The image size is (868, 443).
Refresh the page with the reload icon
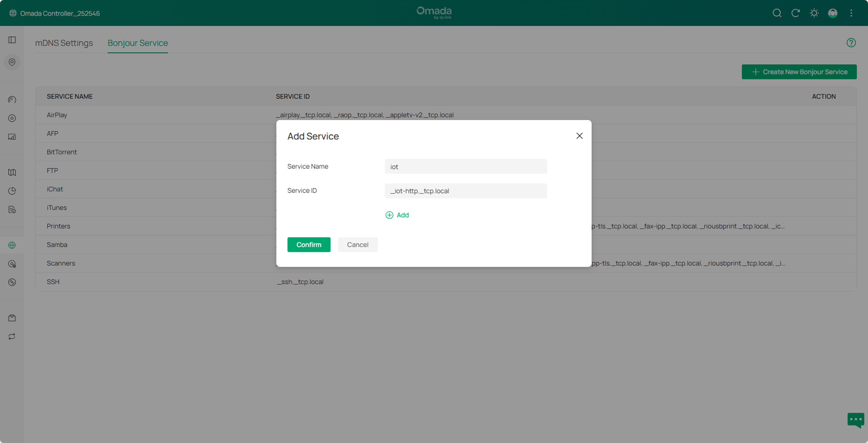tap(796, 13)
